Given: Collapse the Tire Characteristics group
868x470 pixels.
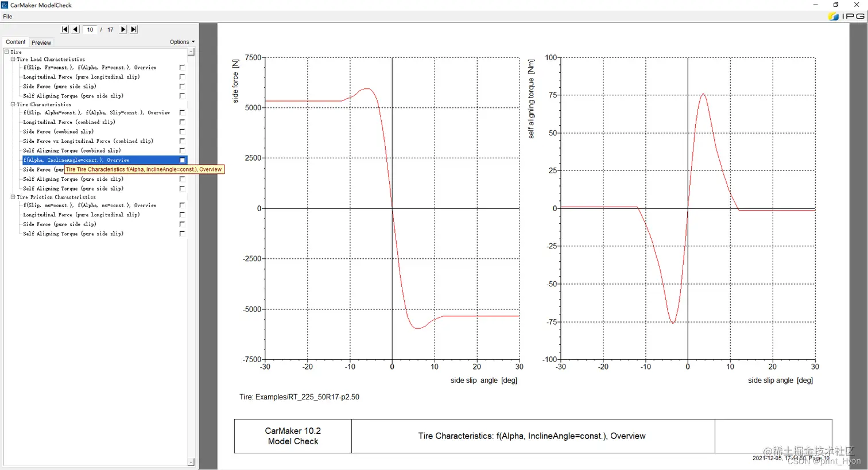Looking at the screenshot, I should pyautogui.click(x=13, y=104).
